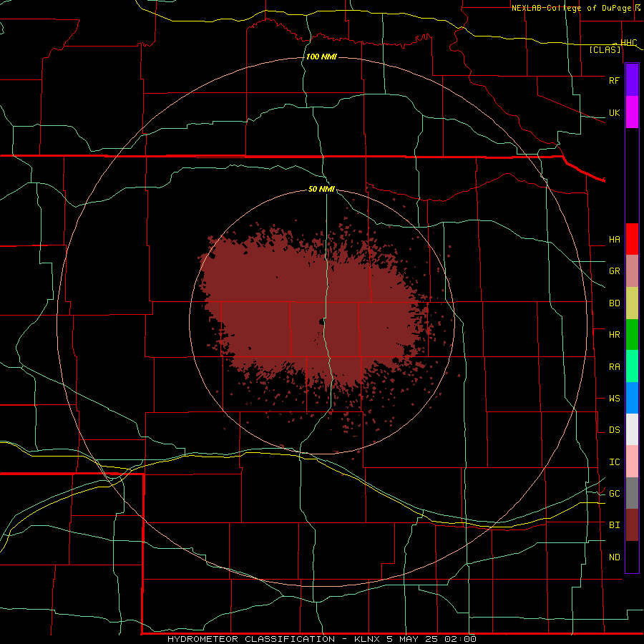Click the pink GR color swatch
Screen dimensions: 644x644
tap(632, 271)
